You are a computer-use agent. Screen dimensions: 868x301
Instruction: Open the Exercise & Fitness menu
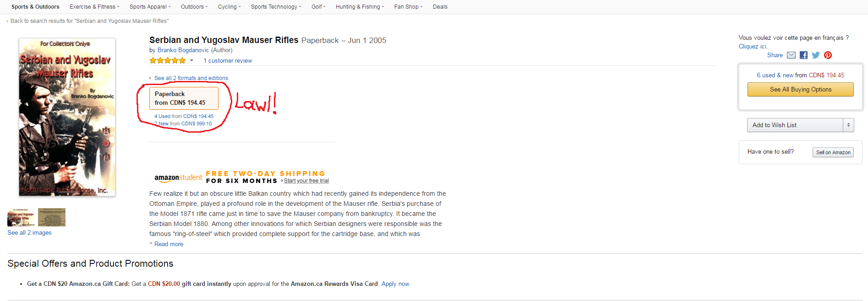[x=94, y=7]
